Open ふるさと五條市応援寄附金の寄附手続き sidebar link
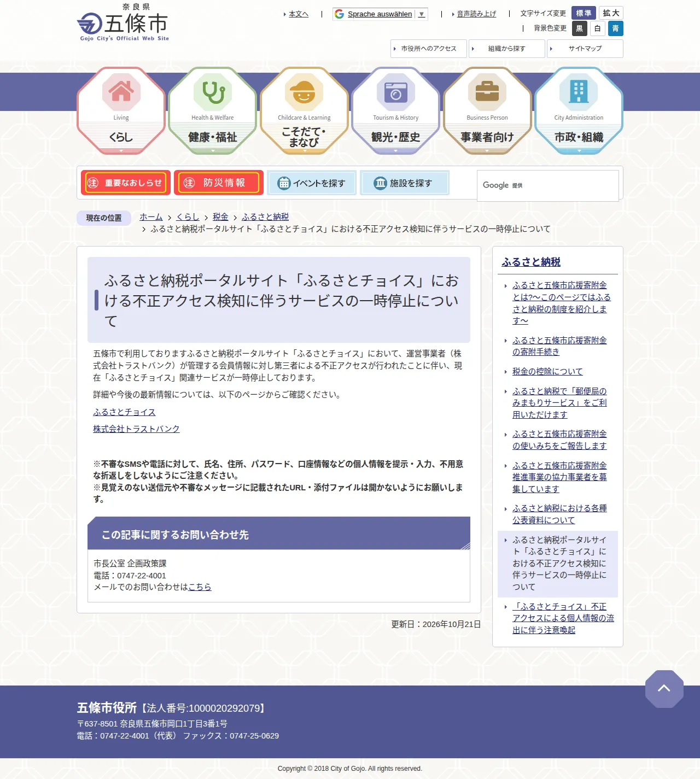The height and width of the screenshot is (779, 700). (559, 346)
